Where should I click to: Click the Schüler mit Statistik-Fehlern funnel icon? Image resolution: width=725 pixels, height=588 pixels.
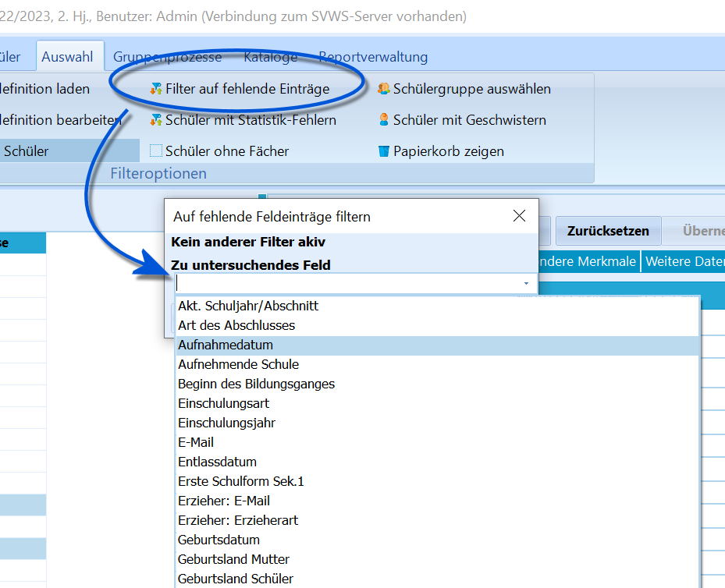[156, 120]
